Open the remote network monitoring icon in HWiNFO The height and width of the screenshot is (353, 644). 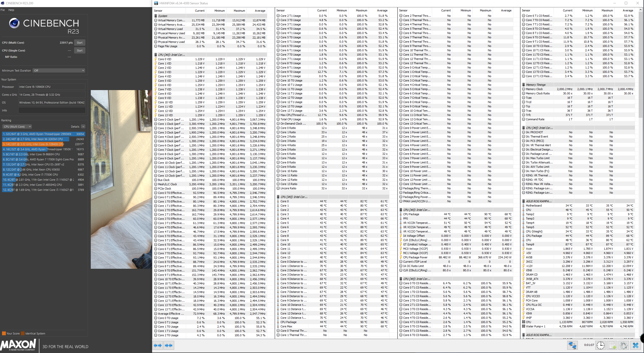[572, 345]
